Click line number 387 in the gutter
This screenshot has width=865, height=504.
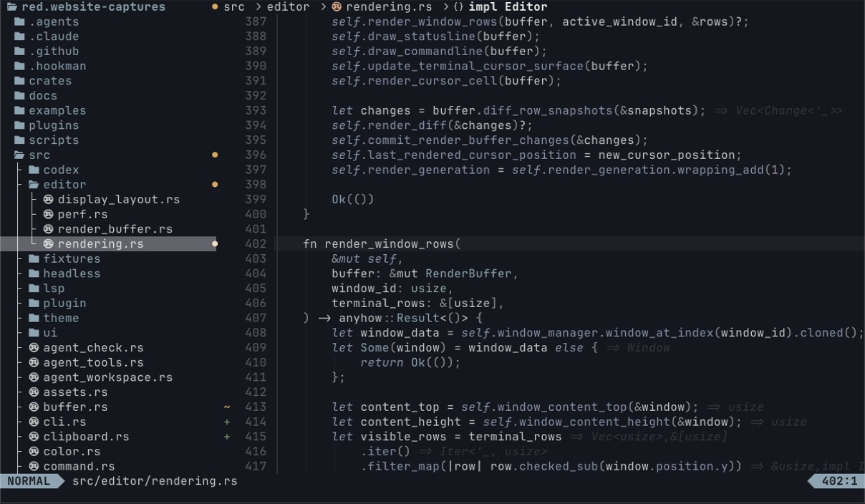point(256,21)
